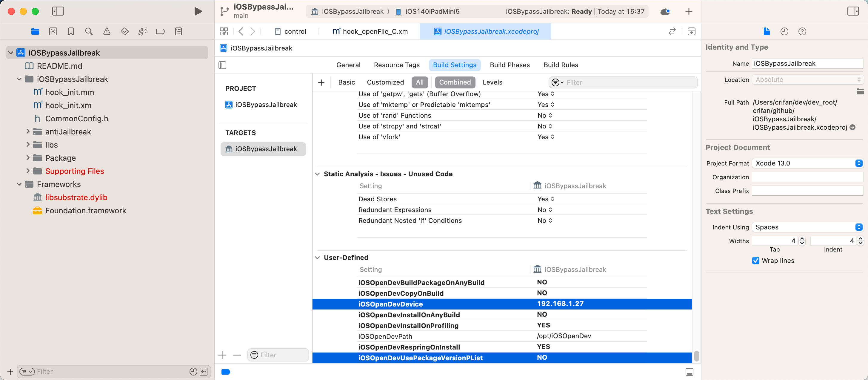Open the Find navigator magnifier
This screenshot has width=868, height=380.
pos(89,31)
